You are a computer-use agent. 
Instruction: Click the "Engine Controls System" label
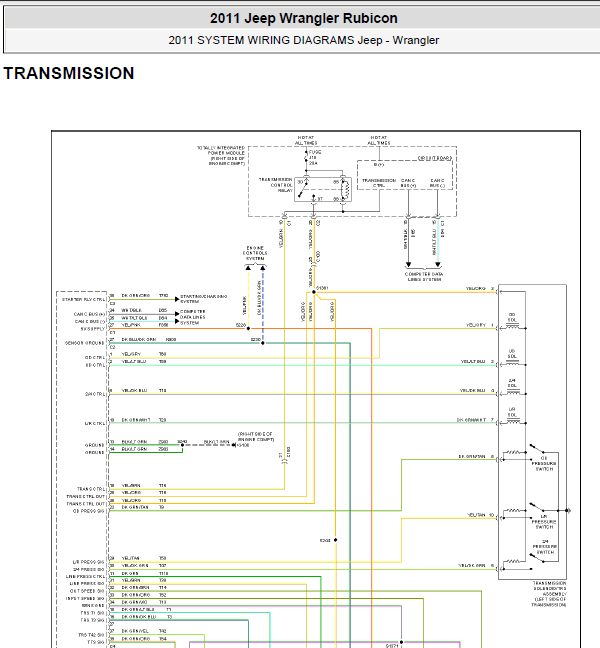point(255,253)
